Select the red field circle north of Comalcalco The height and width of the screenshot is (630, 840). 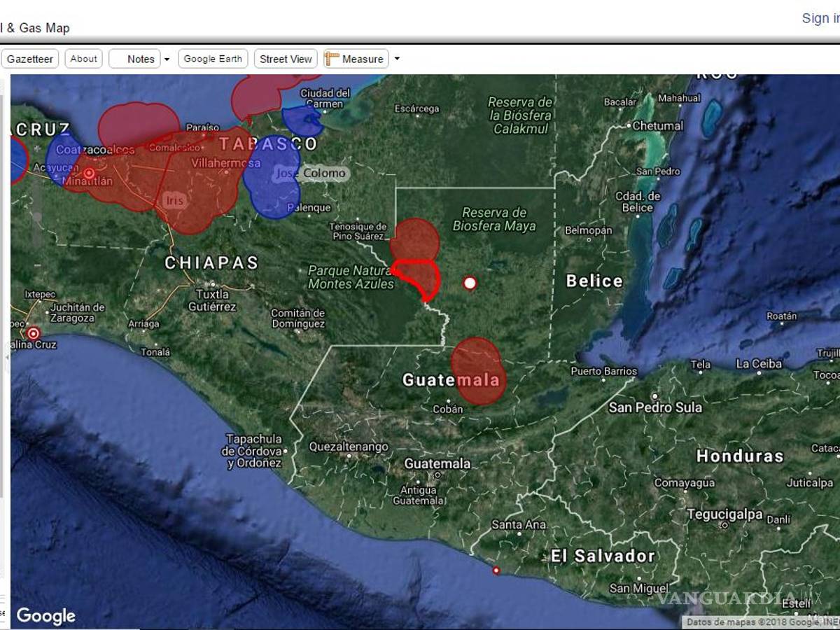(138, 123)
